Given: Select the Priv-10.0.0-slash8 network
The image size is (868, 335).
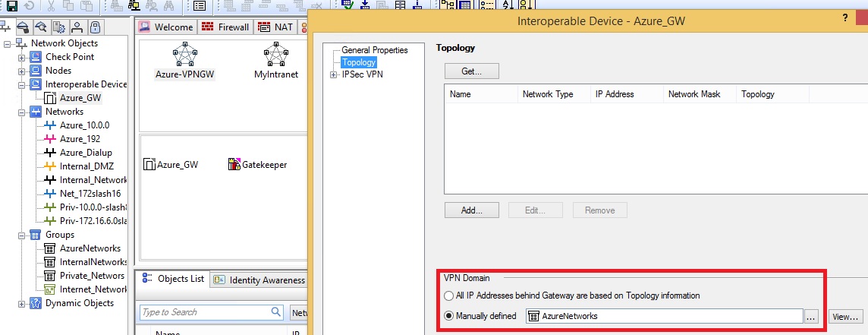Looking at the screenshot, I should coord(93,207).
